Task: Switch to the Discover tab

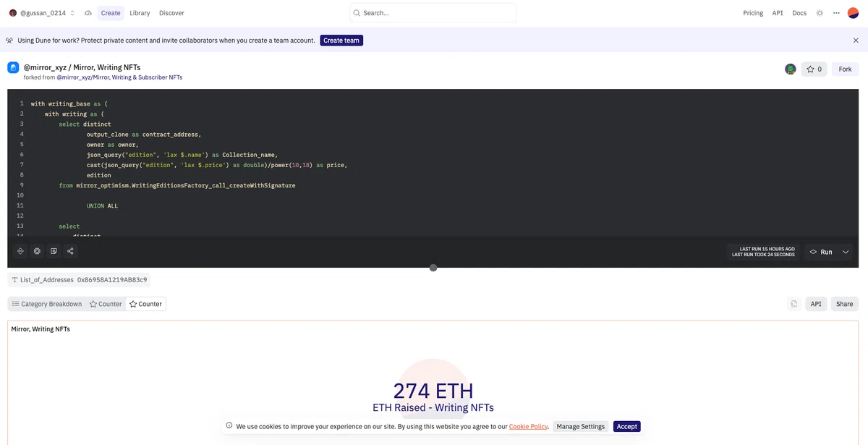Action: point(171,13)
